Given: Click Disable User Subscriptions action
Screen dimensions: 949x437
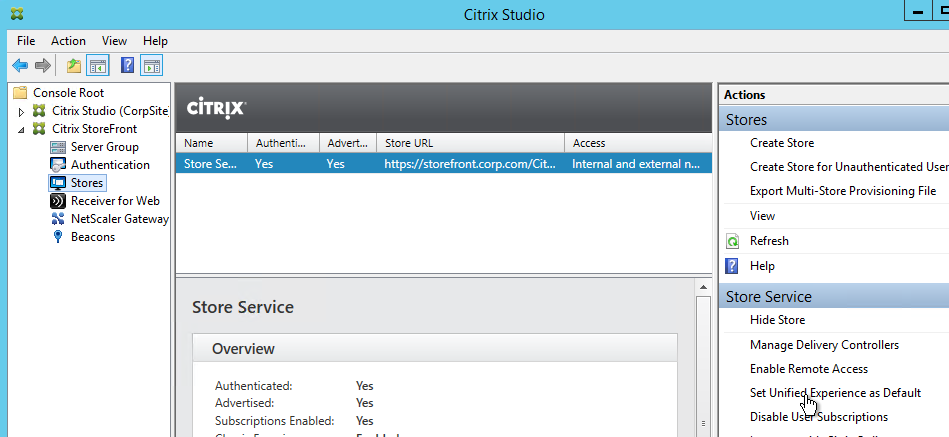Looking at the screenshot, I should click(819, 417).
